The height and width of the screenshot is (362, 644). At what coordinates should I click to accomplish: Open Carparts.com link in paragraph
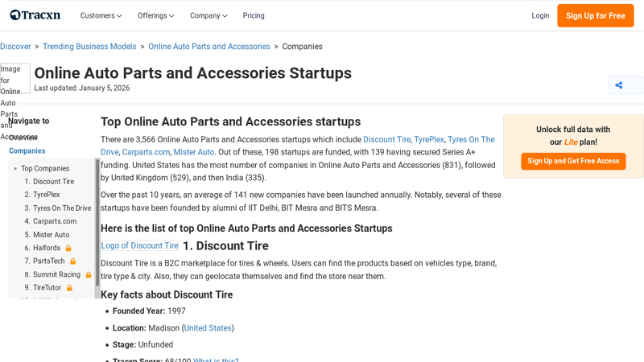146,152
